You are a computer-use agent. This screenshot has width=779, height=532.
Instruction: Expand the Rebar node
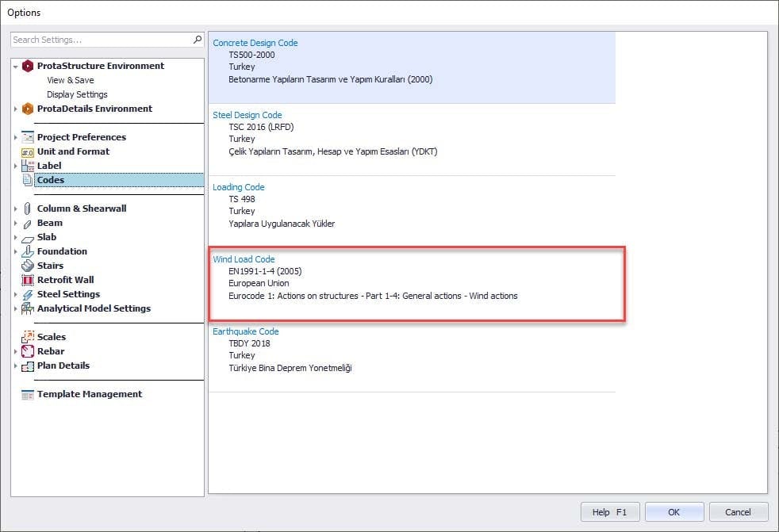[x=15, y=351]
